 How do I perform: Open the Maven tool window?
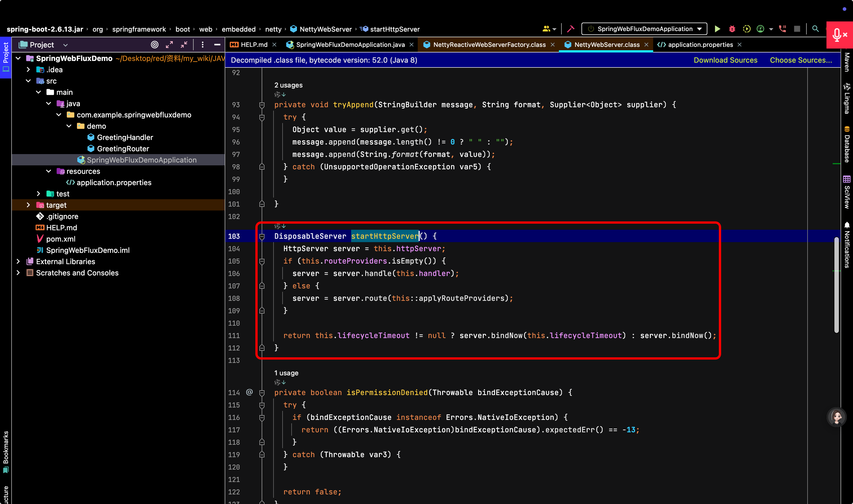coord(847,62)
